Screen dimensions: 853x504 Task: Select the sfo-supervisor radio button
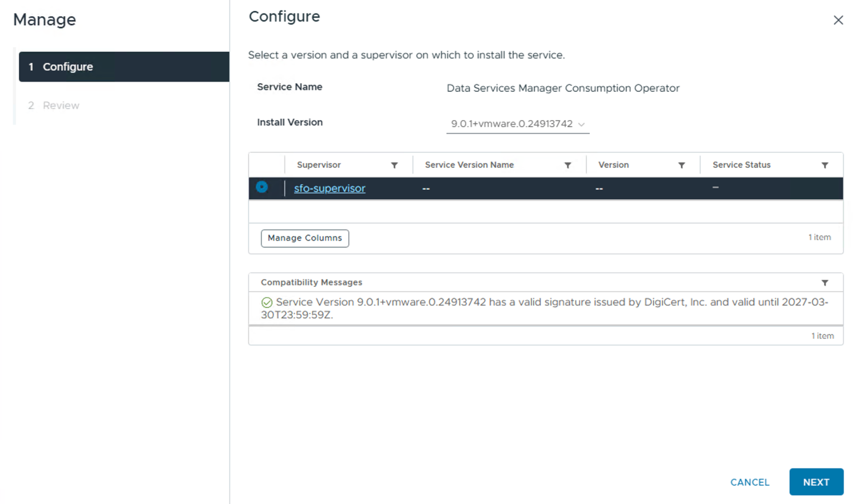262,187
